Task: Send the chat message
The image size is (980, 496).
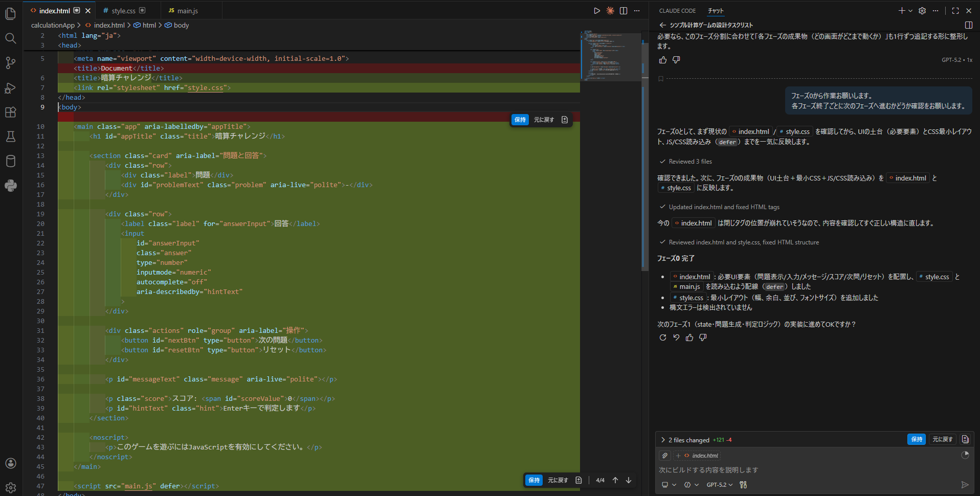Action: pos(965,485)
